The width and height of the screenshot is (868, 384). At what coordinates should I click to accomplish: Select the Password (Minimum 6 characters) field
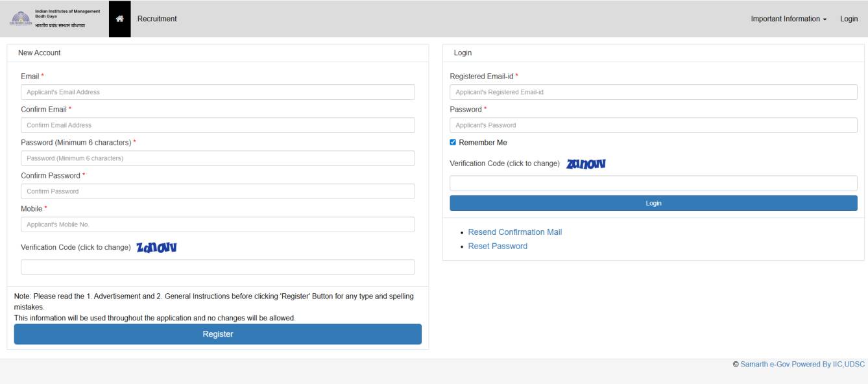(x=217, y=158)
